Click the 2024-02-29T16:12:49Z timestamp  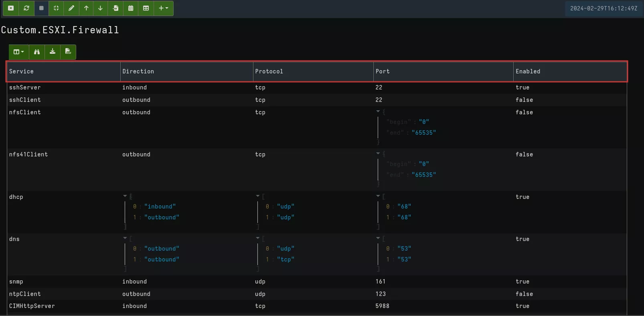click(x=603, y=8)
